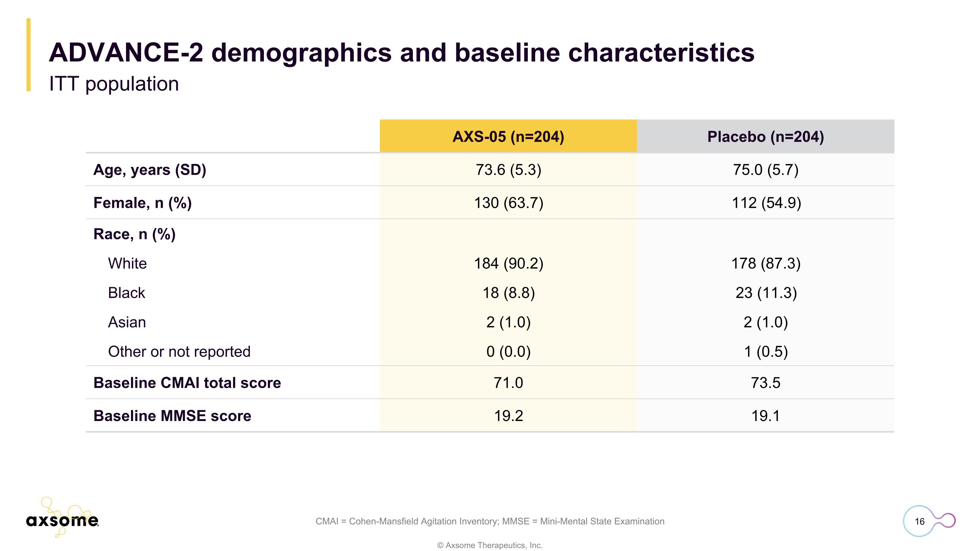Select the slide title ADVANCE-2 demographics heading
Image resolution: width=980 pixels, height=551 pixels.
(x=401, y=53)
